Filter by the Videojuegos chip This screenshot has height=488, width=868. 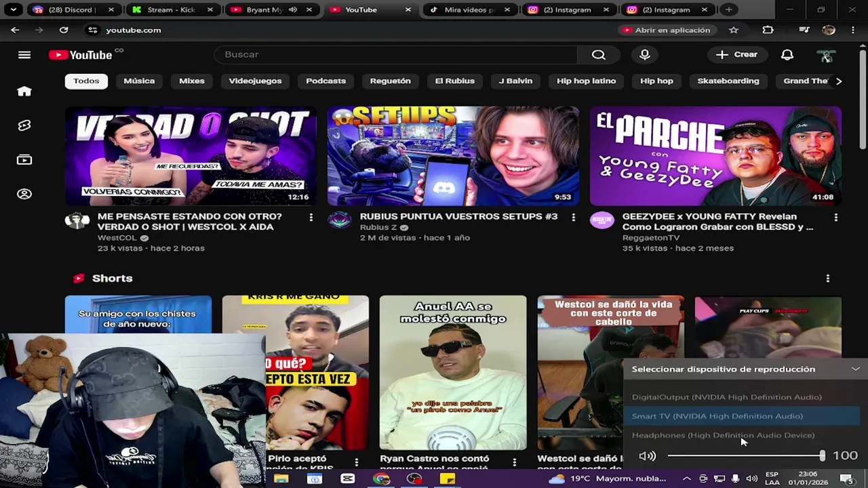tap(255, 81)
